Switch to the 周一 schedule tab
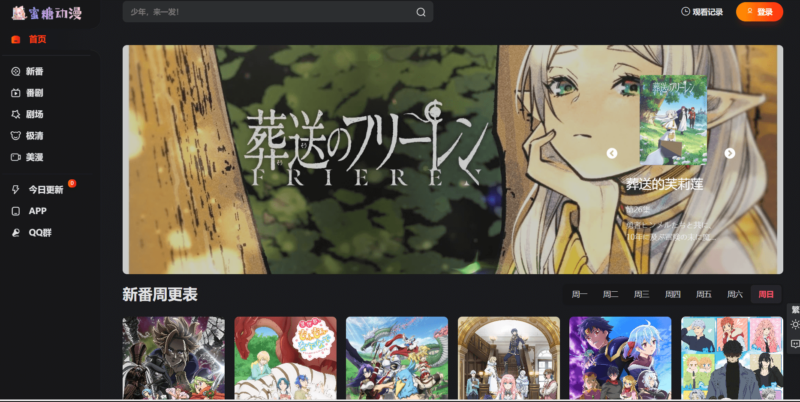The image size is (800, 402). click(579, 294)
